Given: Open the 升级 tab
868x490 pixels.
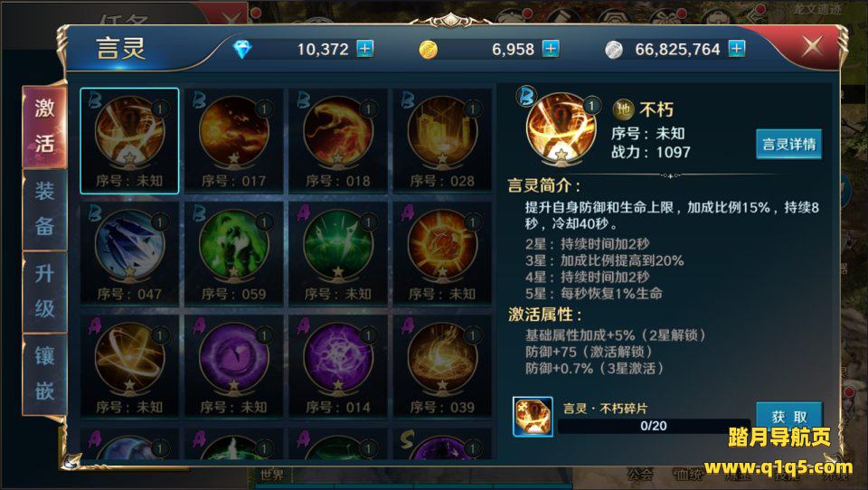Looking at the screenshot, I should click(45, 291).
